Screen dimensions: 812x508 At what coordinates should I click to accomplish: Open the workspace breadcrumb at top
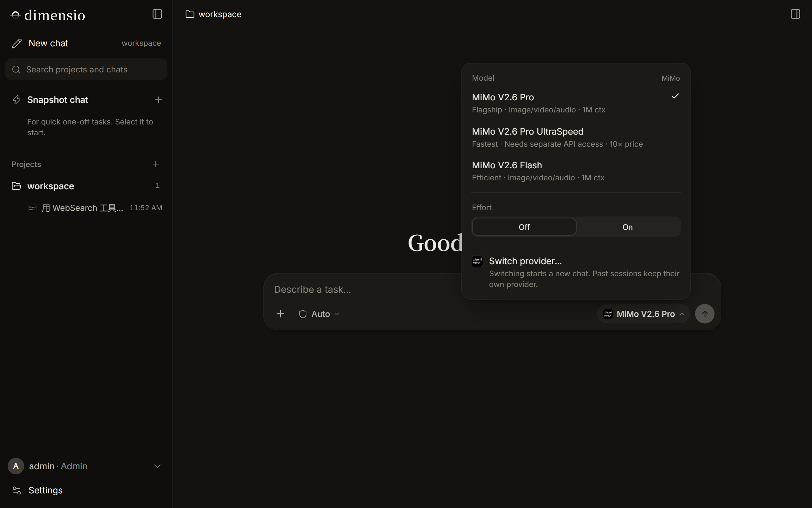point(214,14)
